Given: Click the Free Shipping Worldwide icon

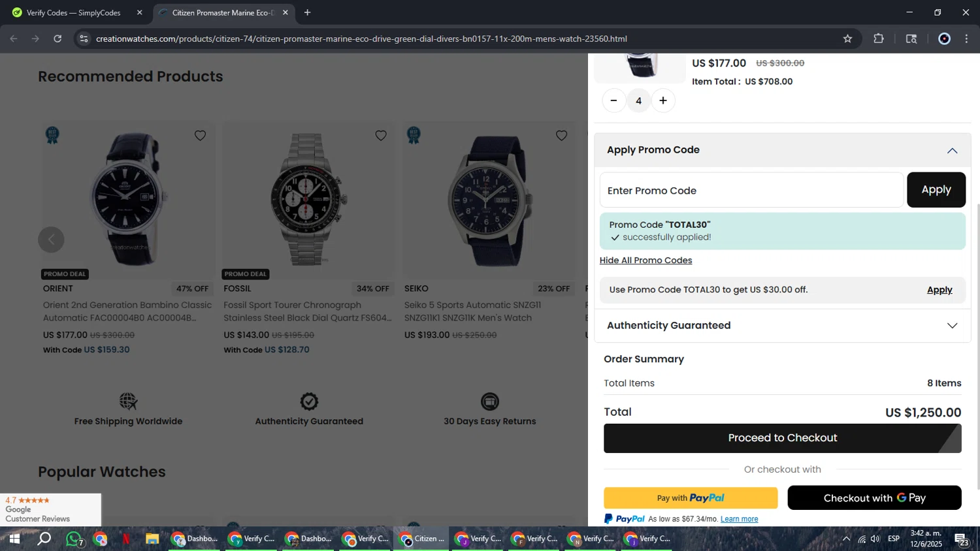Looking at the screenshot, I should click(129, 401).
